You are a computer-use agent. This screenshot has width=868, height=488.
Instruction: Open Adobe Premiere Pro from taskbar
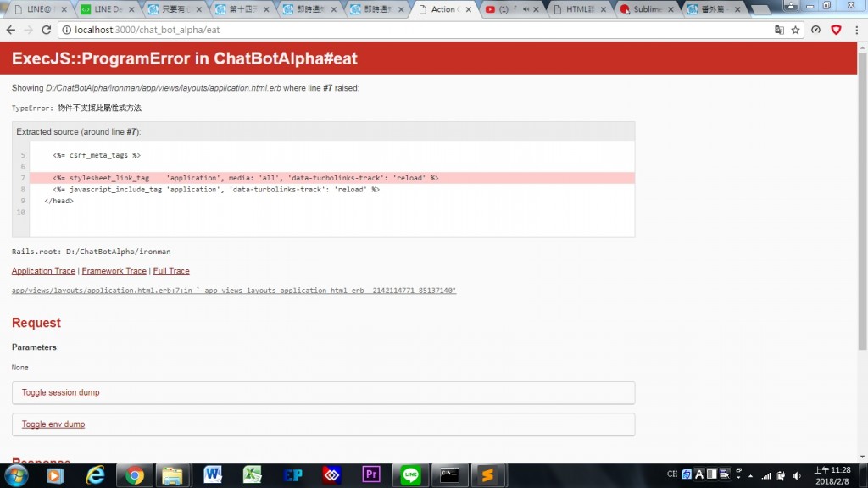(371, 475)
